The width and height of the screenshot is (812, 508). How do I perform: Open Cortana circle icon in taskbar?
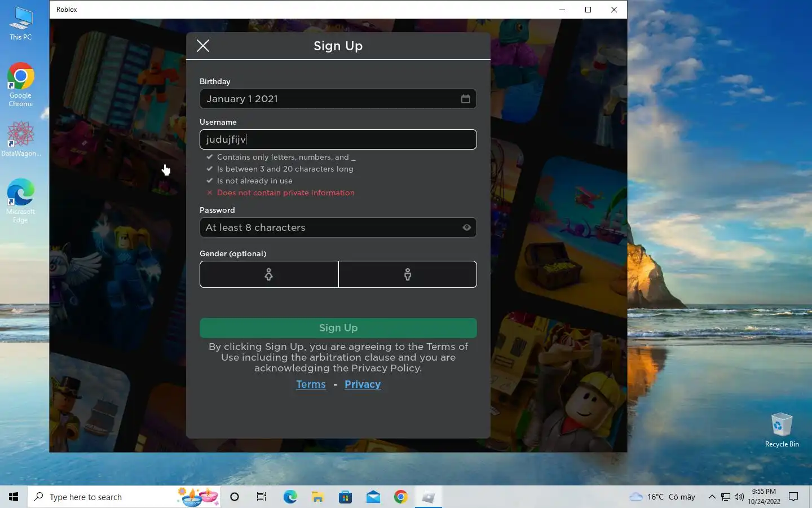235,497
